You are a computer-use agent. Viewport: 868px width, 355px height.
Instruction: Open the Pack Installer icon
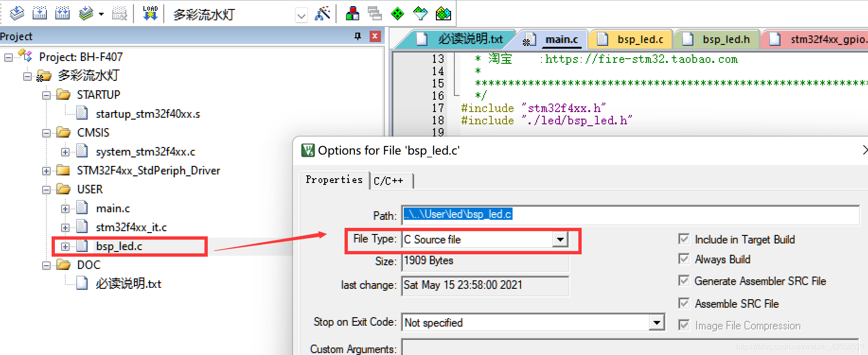coord(443,13)
